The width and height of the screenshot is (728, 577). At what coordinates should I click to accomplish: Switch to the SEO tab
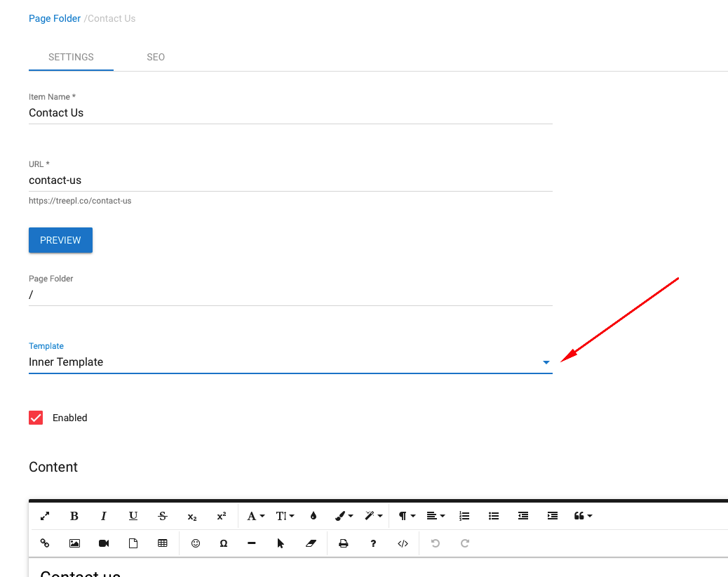[x=156, y=57]
